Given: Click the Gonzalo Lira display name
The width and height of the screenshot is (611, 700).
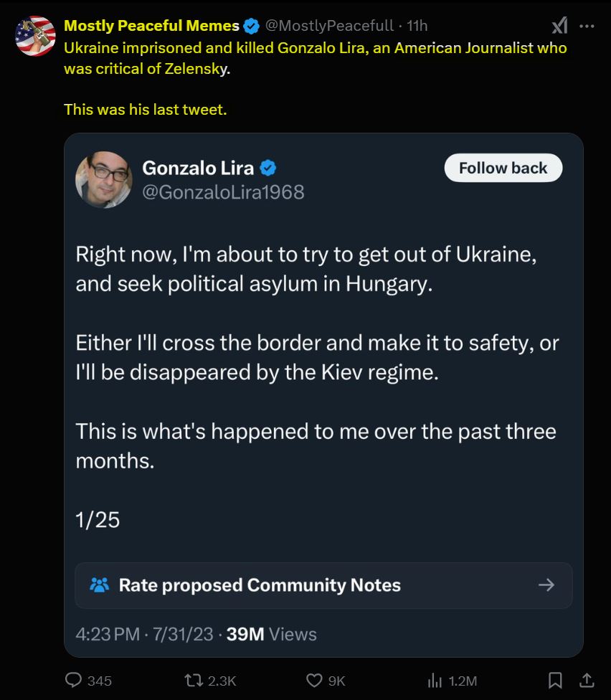Looking at the screenshot, I should point(198,168).
